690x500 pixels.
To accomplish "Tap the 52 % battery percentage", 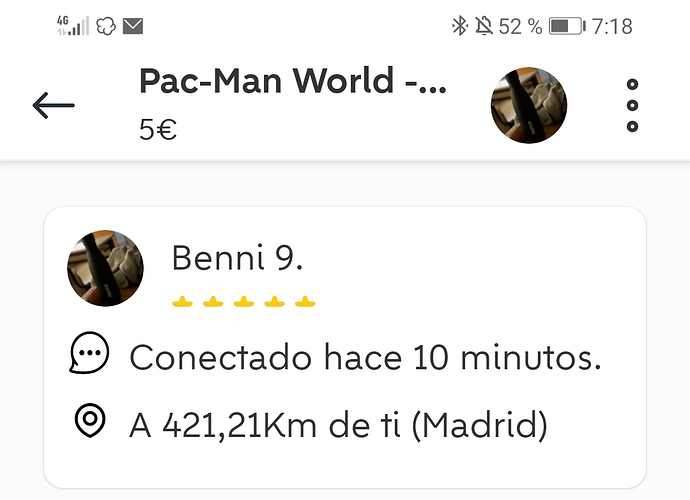I will [x=520, y=26].
